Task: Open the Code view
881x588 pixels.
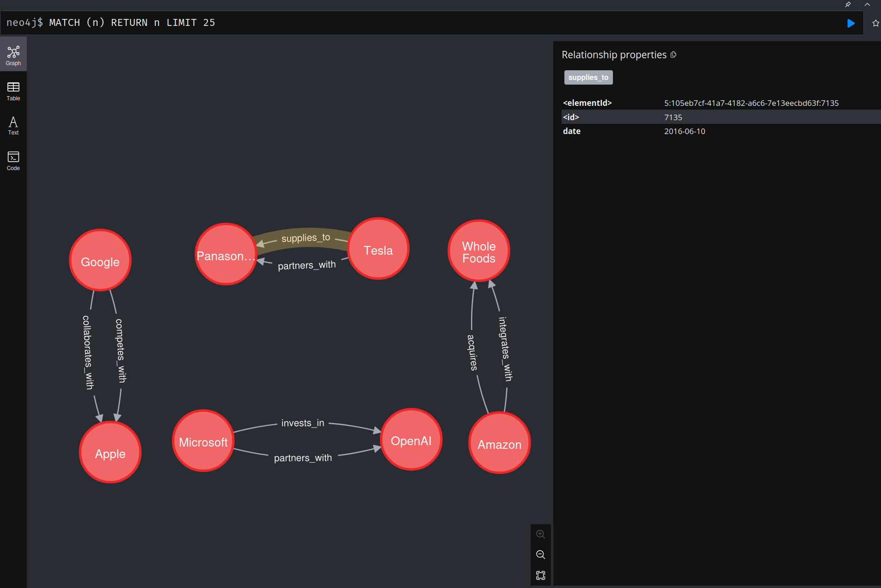Action: (x=13, y=161)
